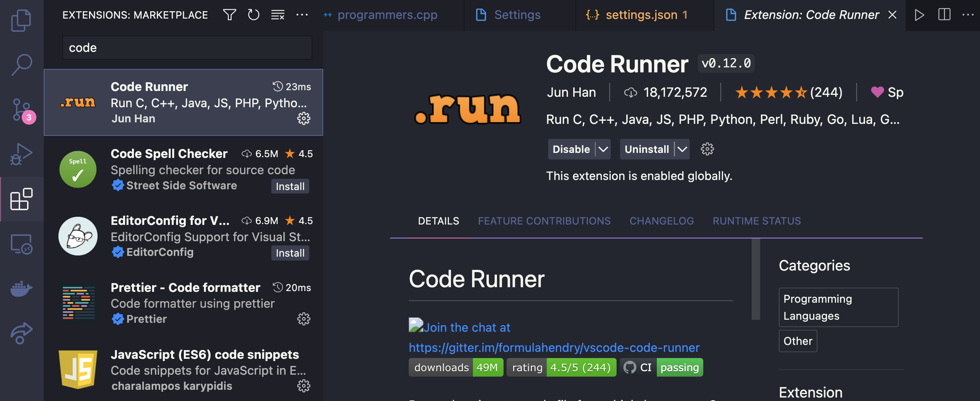This screenshot has height=401, width=980.
Task: Install EditorConfig extension
Action: point(290,253)
